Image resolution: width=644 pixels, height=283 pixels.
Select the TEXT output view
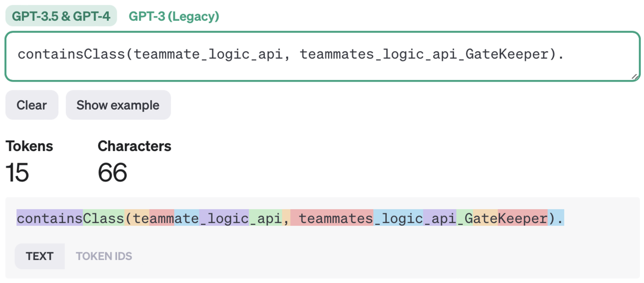click(40, 256)
